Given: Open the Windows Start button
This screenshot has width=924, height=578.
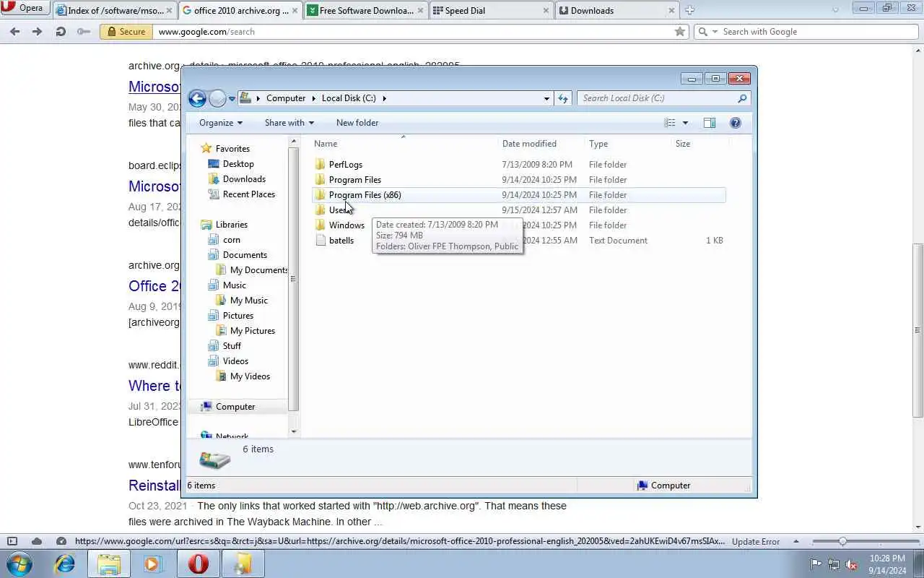Looking at the screenshot, I should (x=19, y=564).
